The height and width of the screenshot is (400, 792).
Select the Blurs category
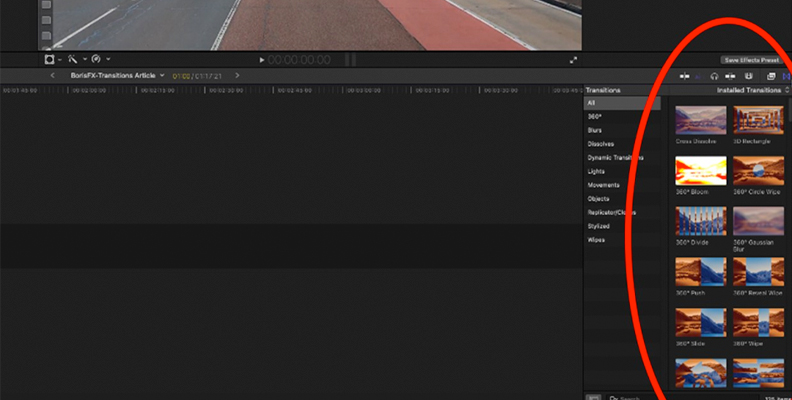click(x=622, y=130)
